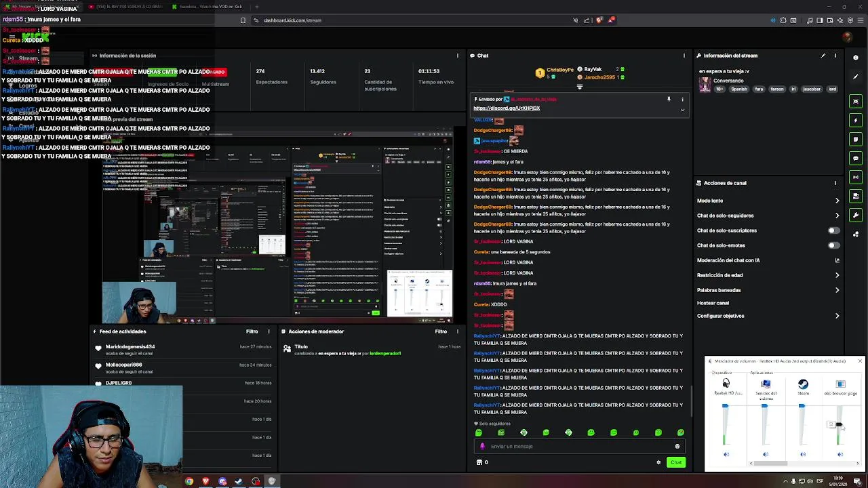Toggle the stream preview panel icon in the sidebar

856,101
